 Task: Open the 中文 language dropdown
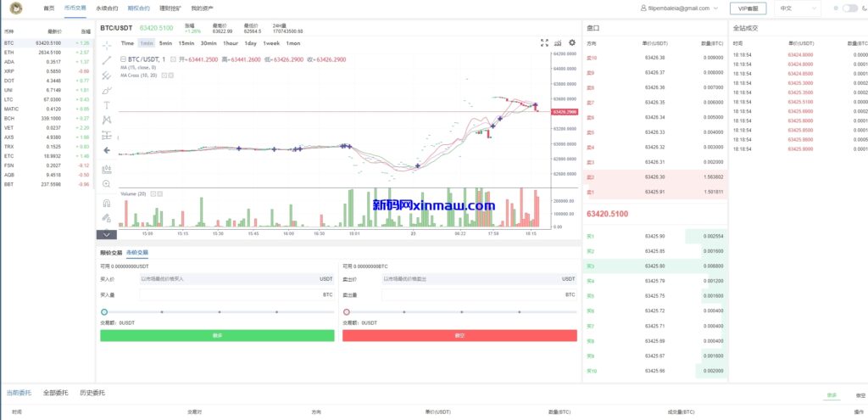click(798, 8)
